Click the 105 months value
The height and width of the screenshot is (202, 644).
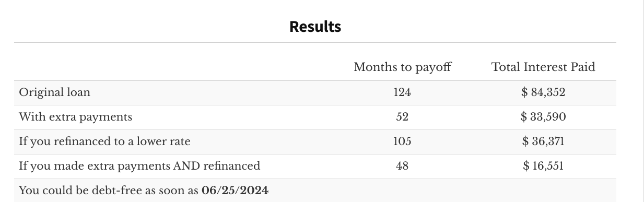(x=402, y=141)
